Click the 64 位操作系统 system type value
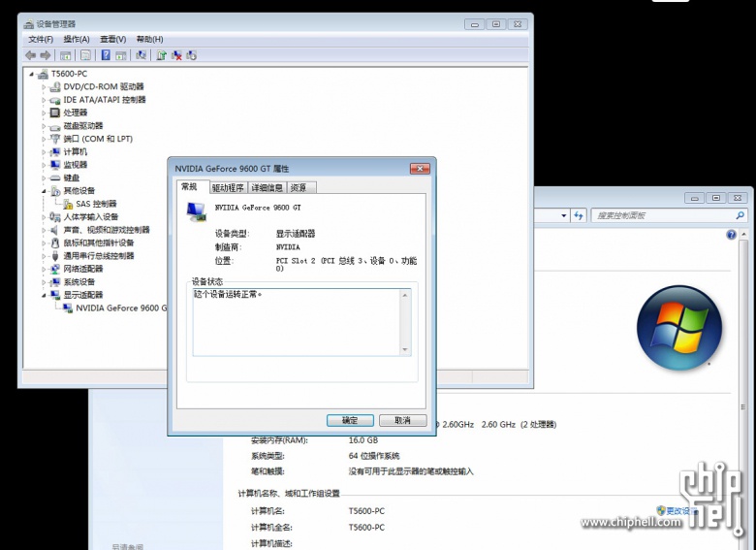 coord(374,456)
